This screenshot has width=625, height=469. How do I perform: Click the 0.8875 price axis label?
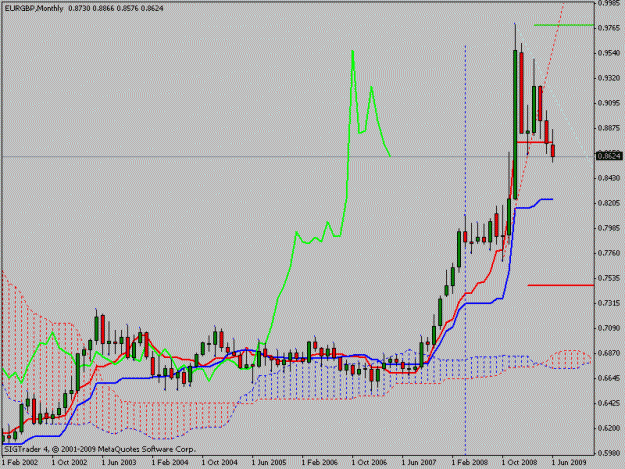coord(609,128)
